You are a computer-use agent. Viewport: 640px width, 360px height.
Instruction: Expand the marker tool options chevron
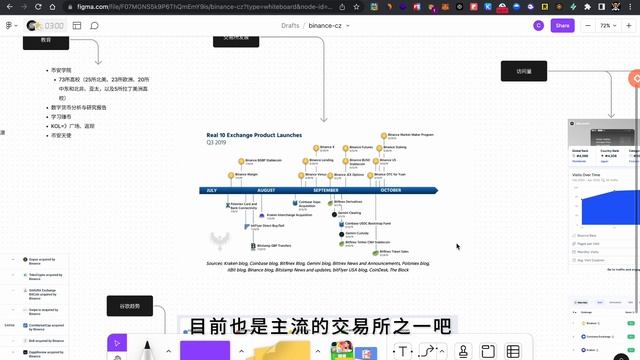pos(168,351)
